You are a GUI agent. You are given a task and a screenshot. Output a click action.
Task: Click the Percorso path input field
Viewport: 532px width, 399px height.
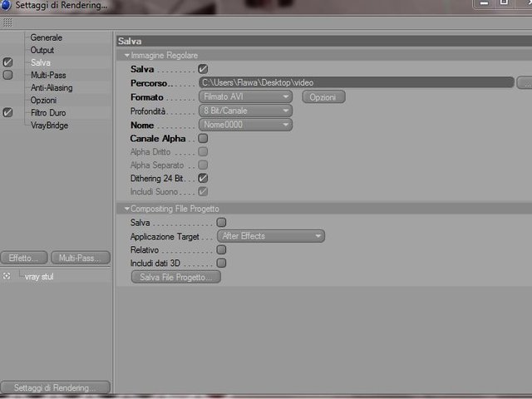[x=357, y=82]
